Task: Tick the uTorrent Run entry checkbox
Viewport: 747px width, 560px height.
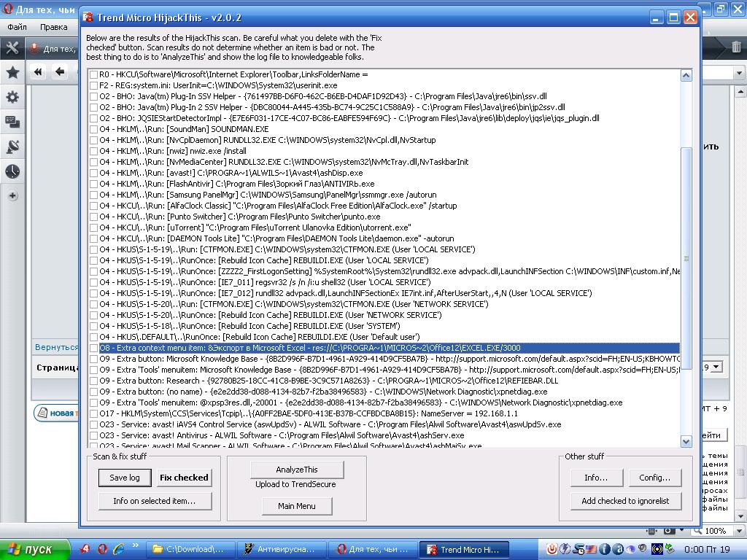Action: tap(93, 227)
